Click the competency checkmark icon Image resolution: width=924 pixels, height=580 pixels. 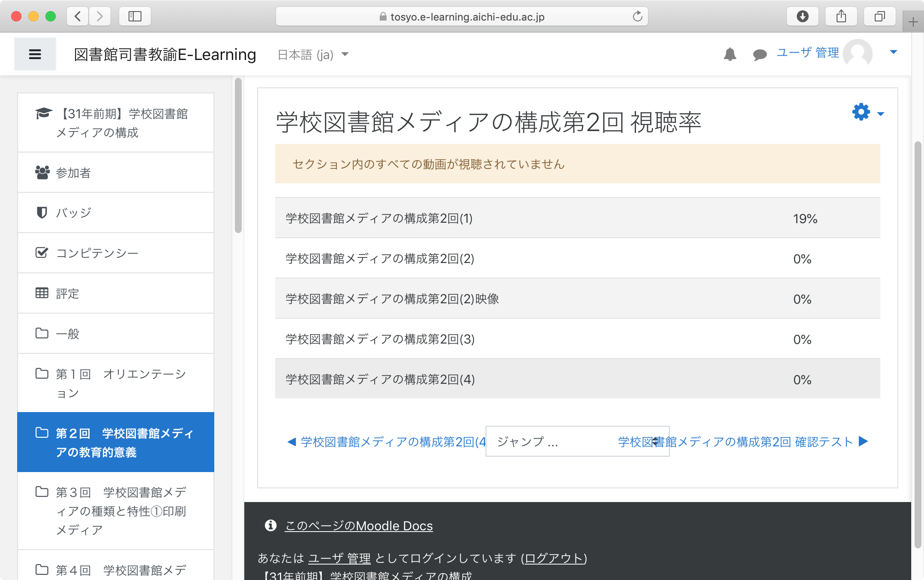pos(42,253)
